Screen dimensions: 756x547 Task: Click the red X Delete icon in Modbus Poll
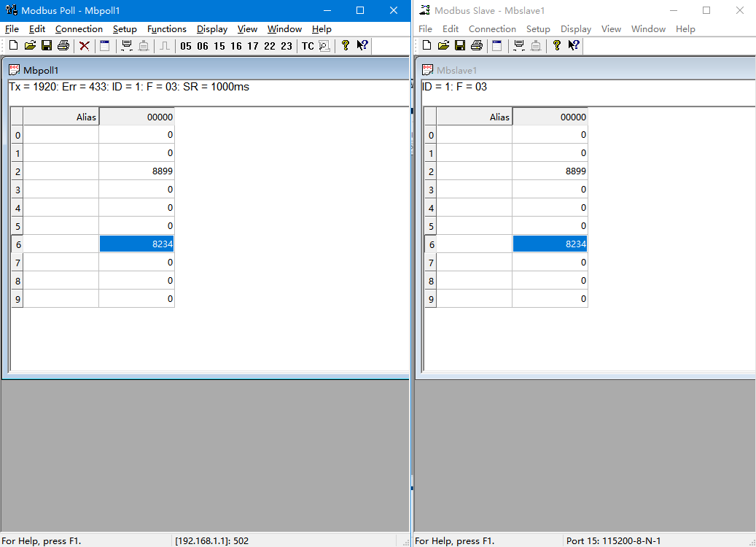tap(85, 46)
